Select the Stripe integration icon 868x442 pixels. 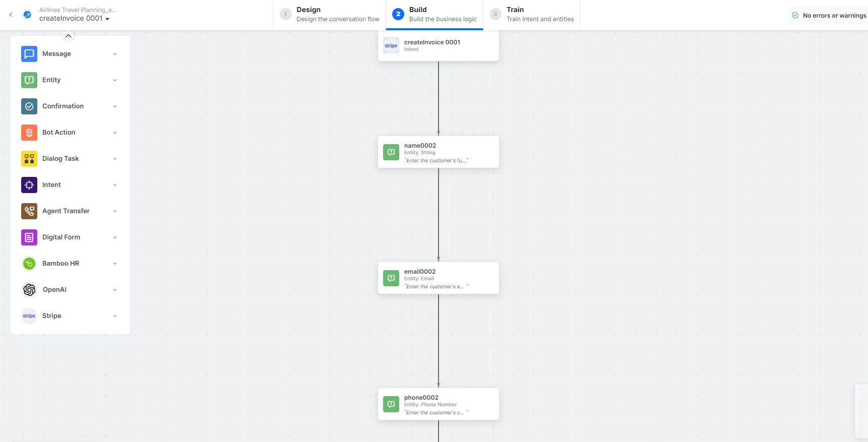[x=29, y=315]
